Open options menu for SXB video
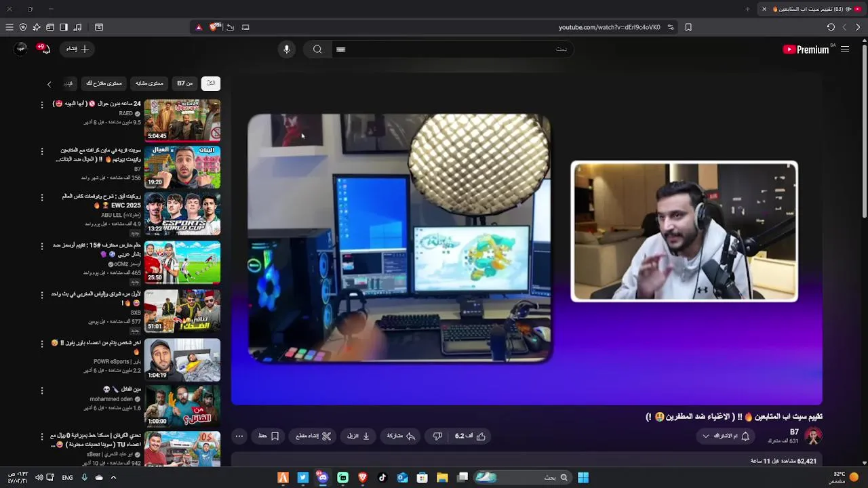This screenshot has height=488, width=868. pyautogui.click(x=42, y=295)
